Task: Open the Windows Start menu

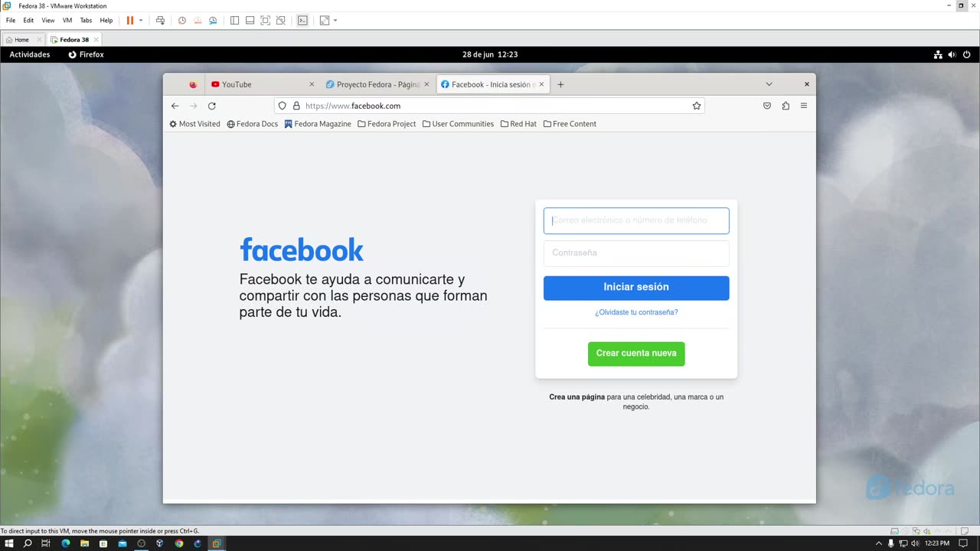Action: pyautogui.click(x=9, y=543)
